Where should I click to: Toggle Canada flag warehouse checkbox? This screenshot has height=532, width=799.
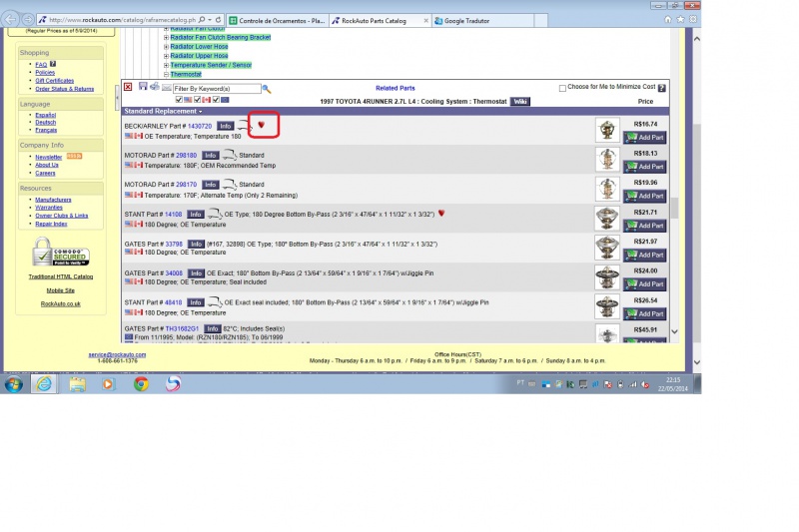click(197, 100)
